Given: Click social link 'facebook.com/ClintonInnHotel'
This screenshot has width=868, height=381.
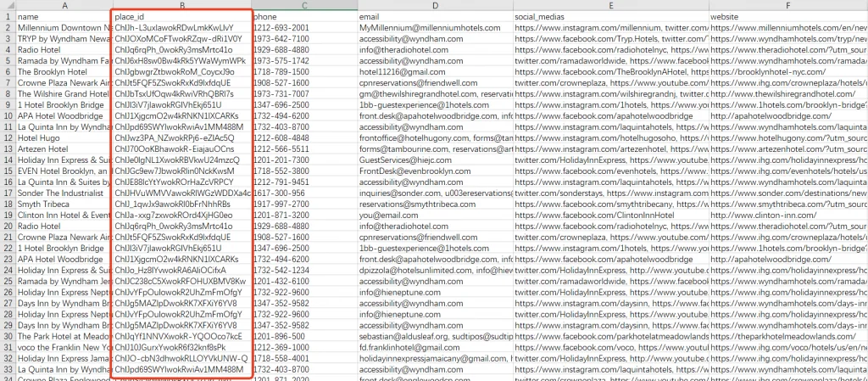Looking at the screenshot, I should pos(610,215).
